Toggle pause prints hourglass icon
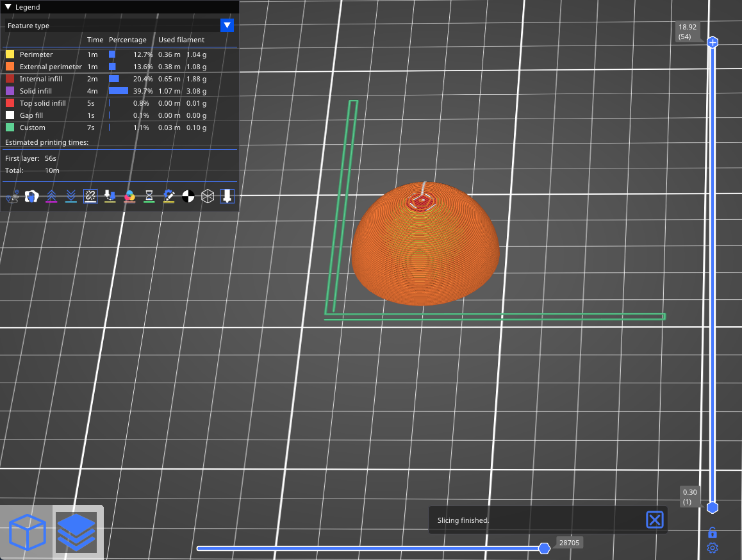This screenshot has width=742, height=560. [x=149, y=197]
